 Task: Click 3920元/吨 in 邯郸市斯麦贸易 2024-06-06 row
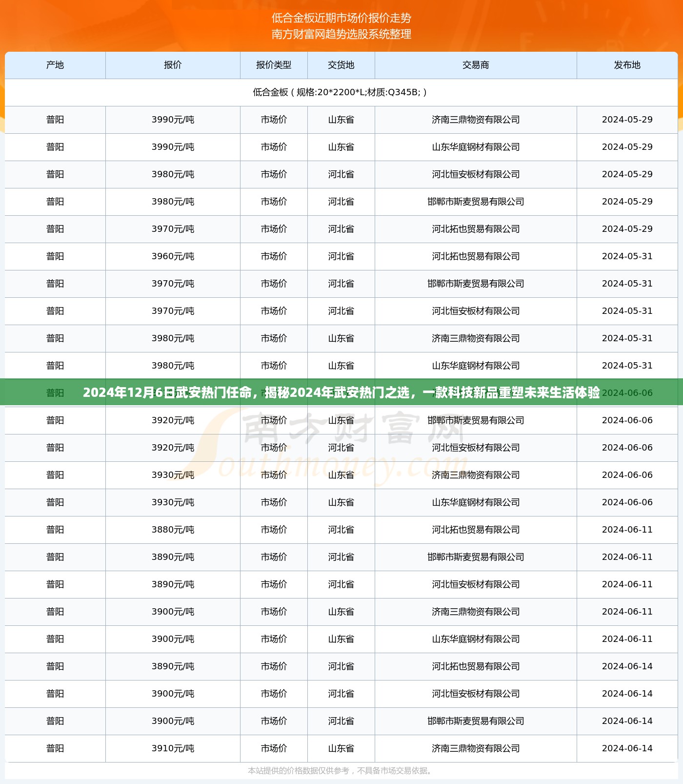173,420
